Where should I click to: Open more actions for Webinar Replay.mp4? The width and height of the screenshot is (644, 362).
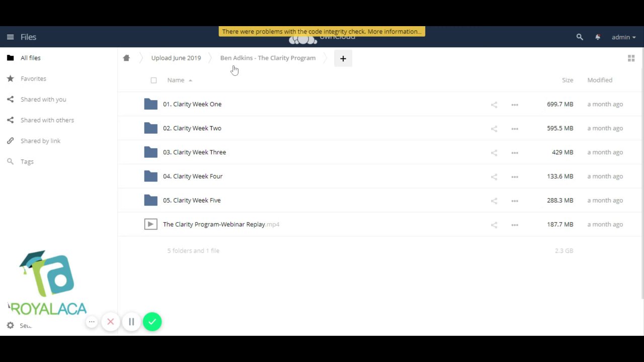point(515,225)
